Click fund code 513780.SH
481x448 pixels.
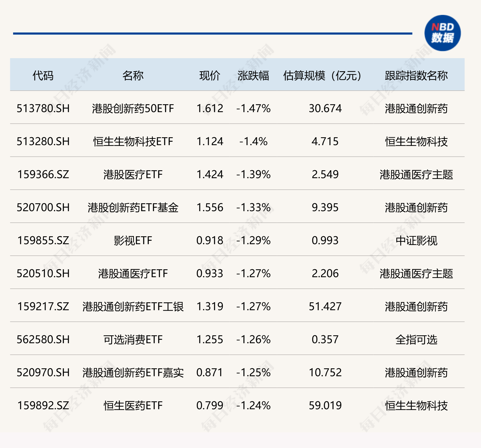[43, 108]
